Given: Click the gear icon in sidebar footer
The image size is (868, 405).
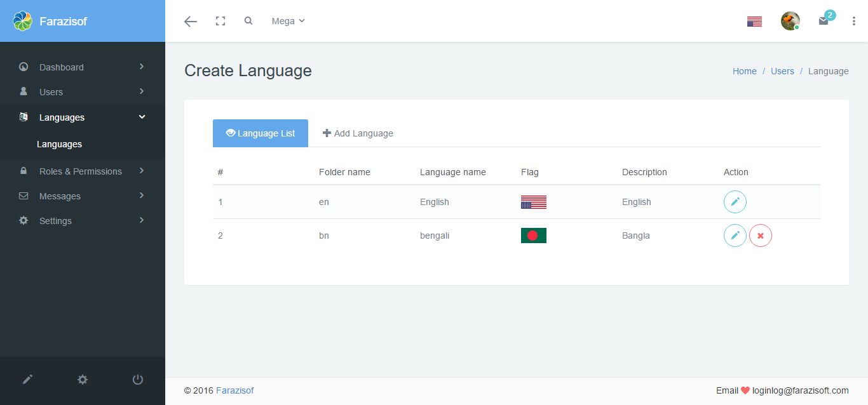Looking at the screenshot, I should tap(83, 380).
